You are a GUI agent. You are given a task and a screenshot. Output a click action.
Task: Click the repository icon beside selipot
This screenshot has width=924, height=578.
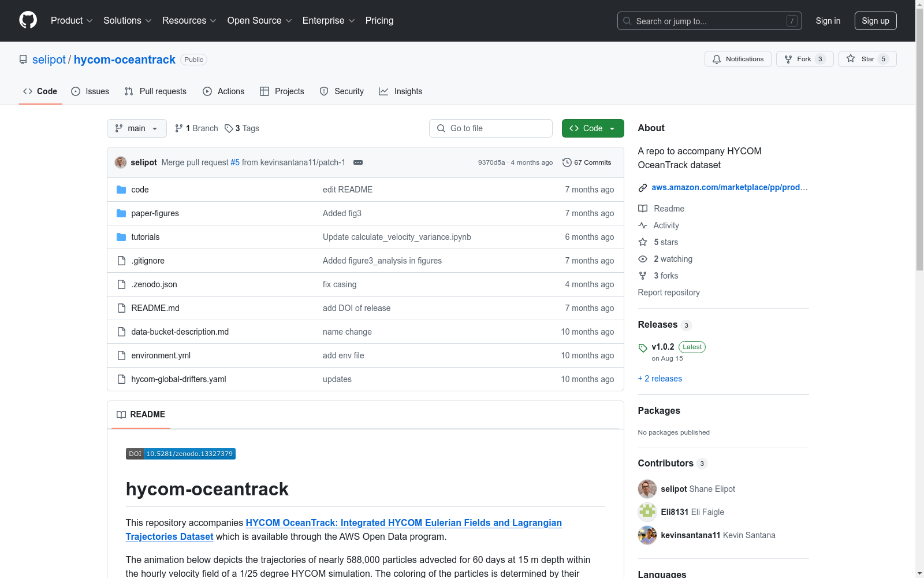23,60
